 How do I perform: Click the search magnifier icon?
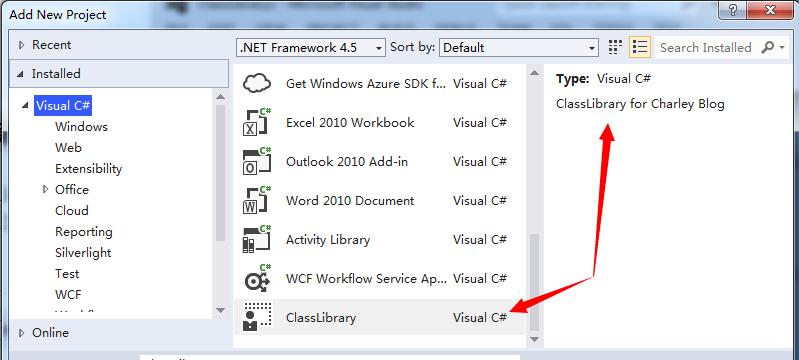click(767, 47)
